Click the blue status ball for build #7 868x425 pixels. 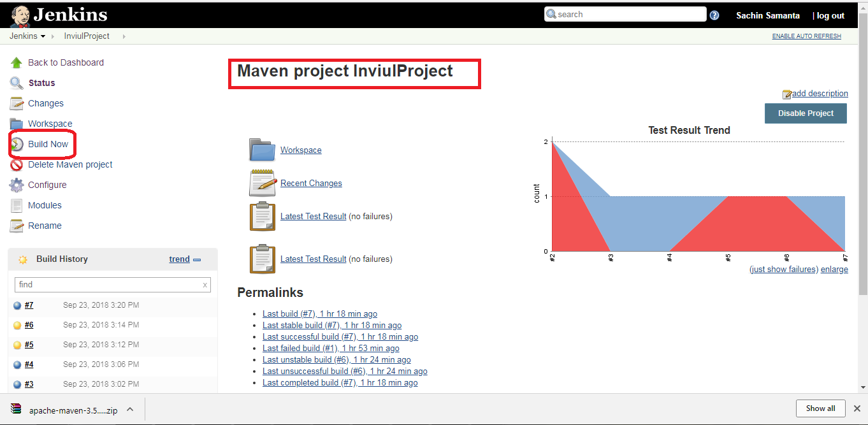coord(17,306)
